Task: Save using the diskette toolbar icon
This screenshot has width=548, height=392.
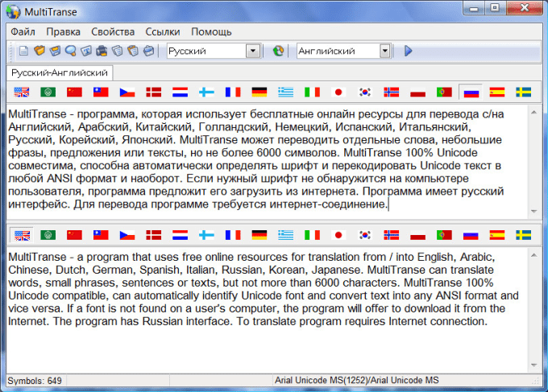Action: point(55,51)
